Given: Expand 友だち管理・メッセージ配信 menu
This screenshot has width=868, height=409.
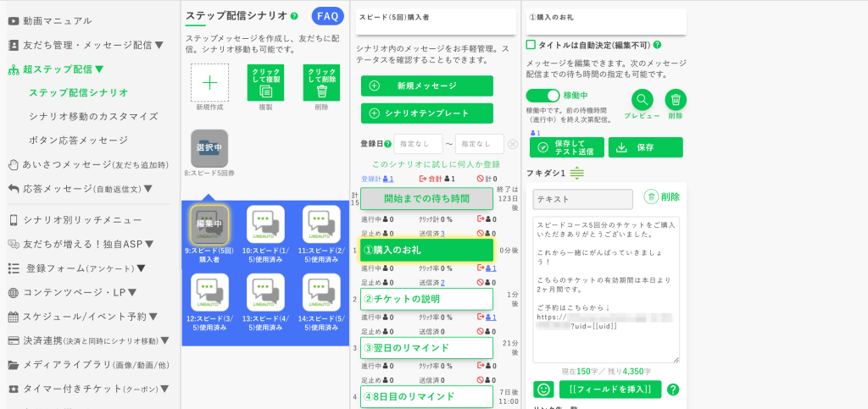Looking at the screenshot, I should click(x=86, y=46).
